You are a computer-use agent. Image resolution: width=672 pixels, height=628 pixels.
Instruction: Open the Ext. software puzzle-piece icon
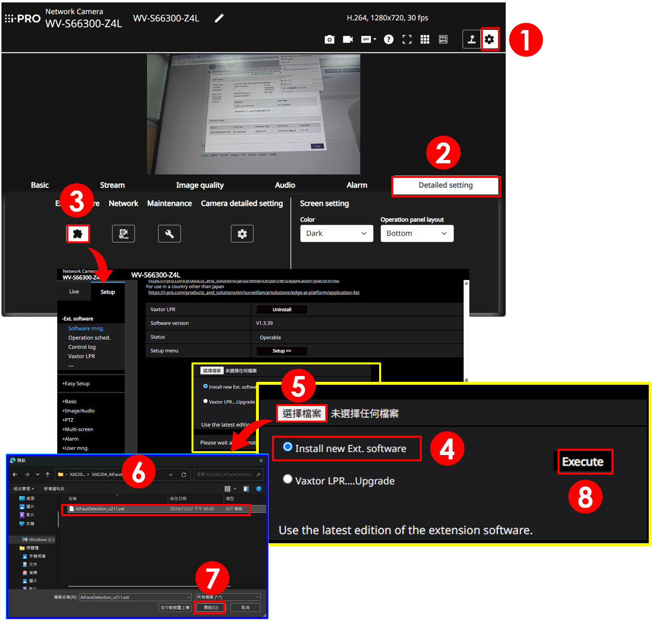tap(78, 234)
